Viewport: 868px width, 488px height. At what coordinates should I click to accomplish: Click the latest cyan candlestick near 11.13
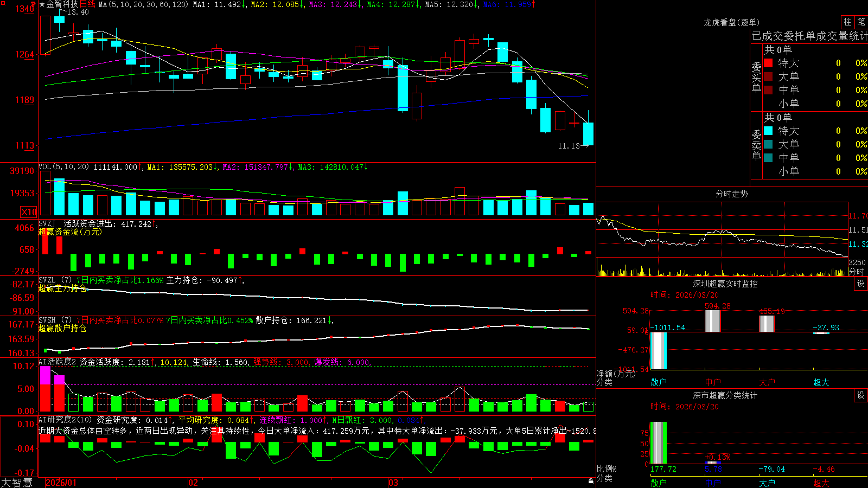(588, 133)
